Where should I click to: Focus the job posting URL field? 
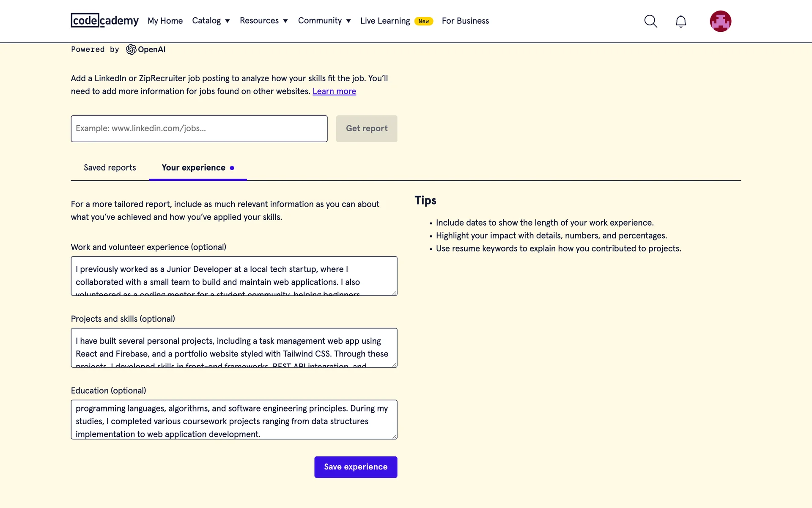(x=199, y=129)
